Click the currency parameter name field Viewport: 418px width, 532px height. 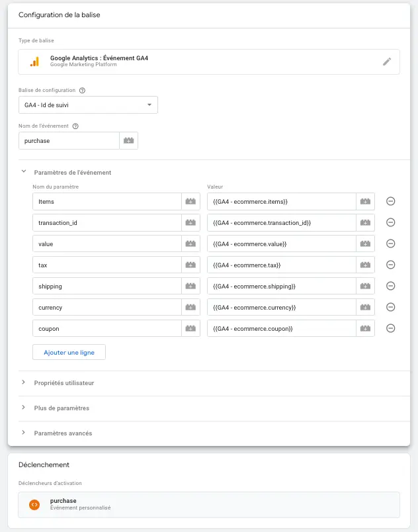tap(107, 308)
